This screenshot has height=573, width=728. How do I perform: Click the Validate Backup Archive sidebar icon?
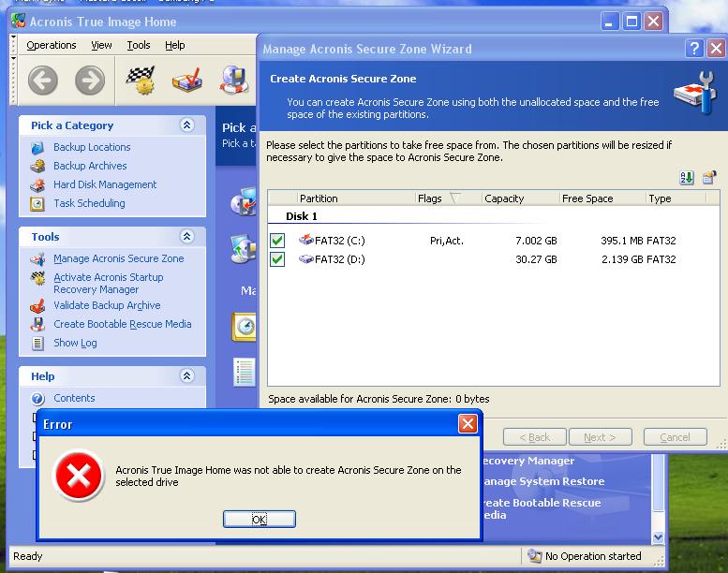click(x=37, y=306)
